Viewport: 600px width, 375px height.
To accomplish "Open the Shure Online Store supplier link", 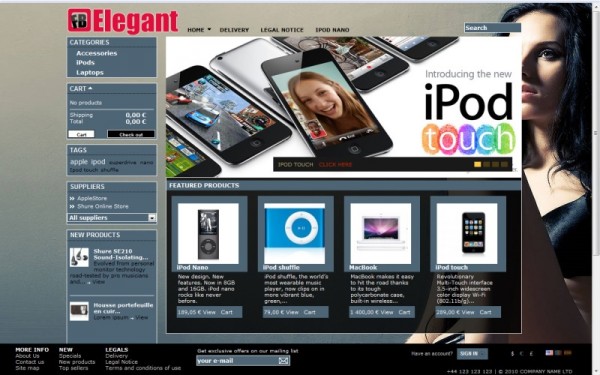I will 103,206.
